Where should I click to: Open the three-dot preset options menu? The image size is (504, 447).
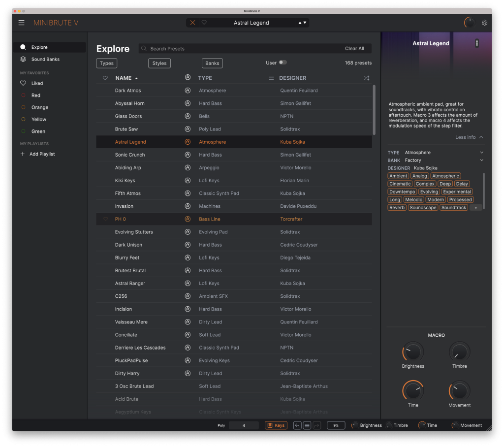click(476, 43)
